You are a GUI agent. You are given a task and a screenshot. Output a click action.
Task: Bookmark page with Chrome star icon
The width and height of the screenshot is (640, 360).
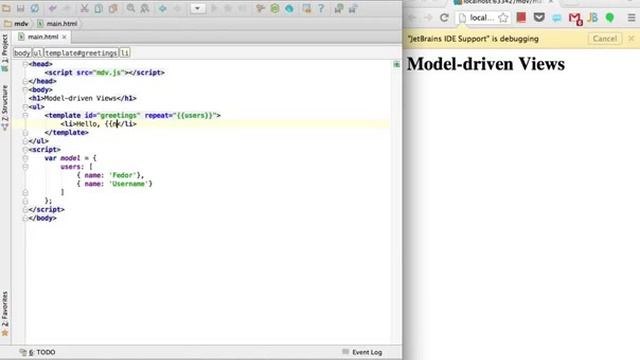[x=503, y=18]
